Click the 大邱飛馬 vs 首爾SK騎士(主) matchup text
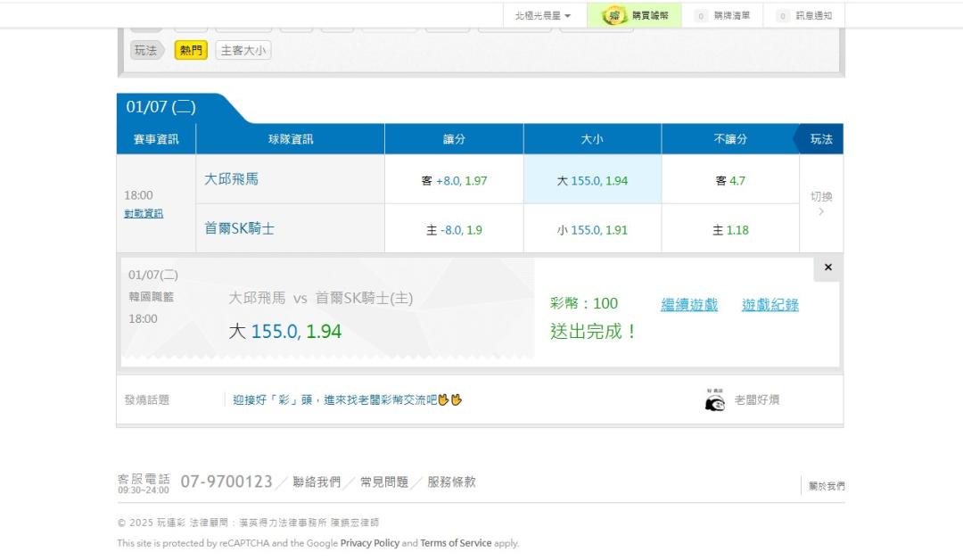Viewport: 963px width, 560px height. (321, 299)
